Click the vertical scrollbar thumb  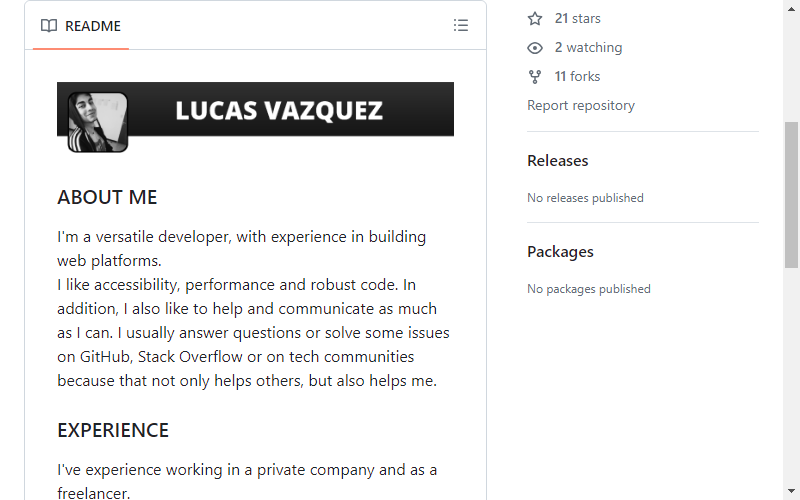[x=791, y=194]
